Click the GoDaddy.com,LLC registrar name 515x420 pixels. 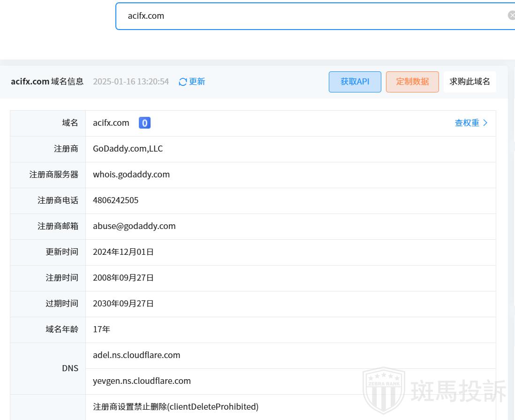(x=128, y=149)
